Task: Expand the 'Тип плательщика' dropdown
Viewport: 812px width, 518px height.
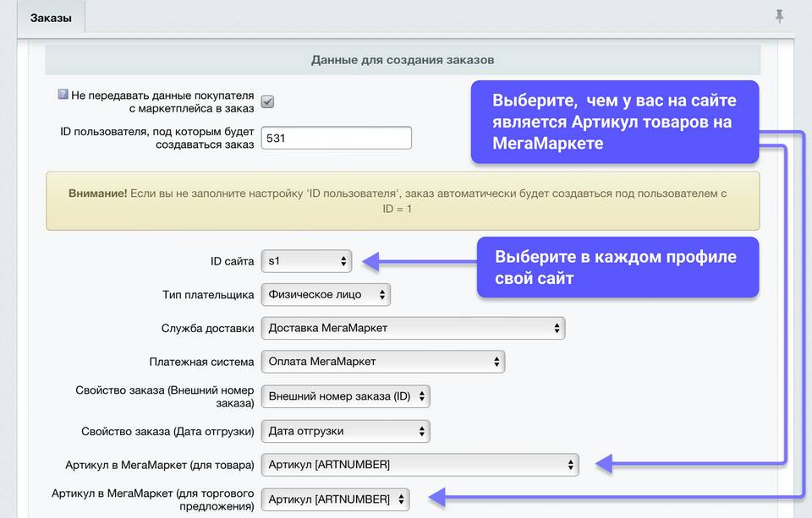Action: pos(326,295)
